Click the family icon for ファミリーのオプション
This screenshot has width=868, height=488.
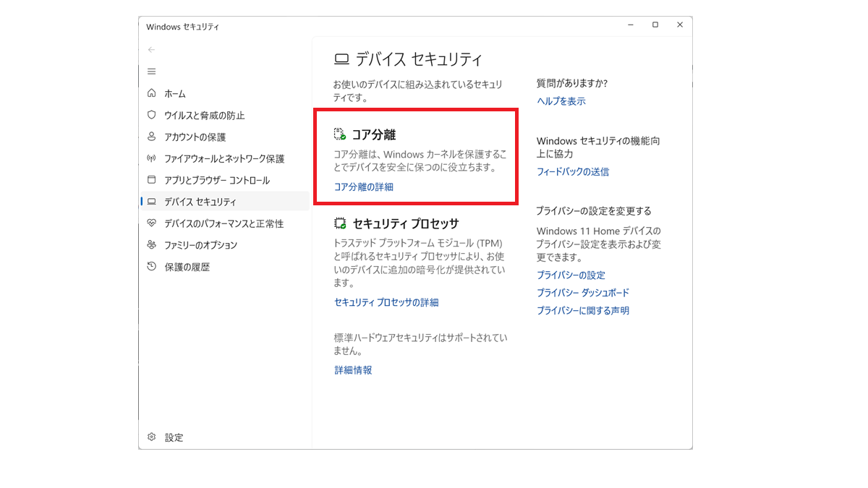(x=151, y=245)
